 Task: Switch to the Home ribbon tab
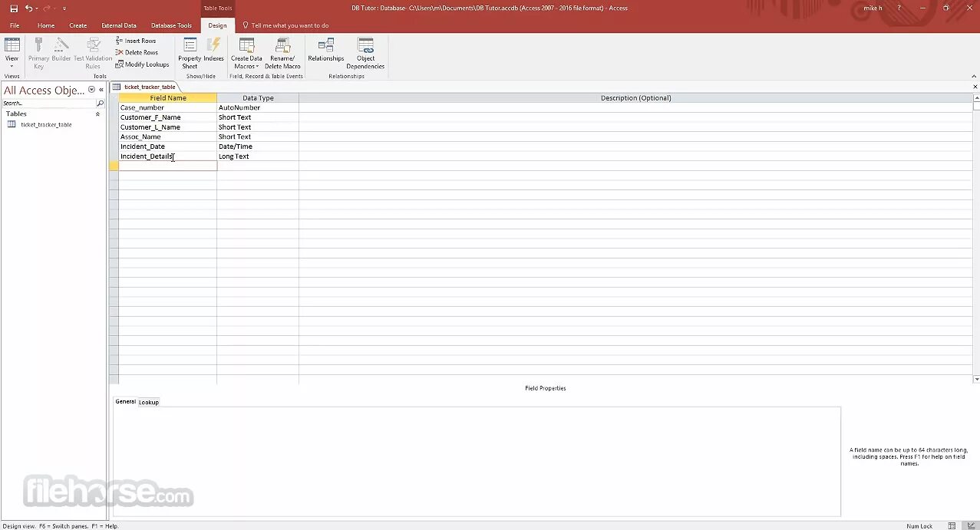[x=46, y=25]
